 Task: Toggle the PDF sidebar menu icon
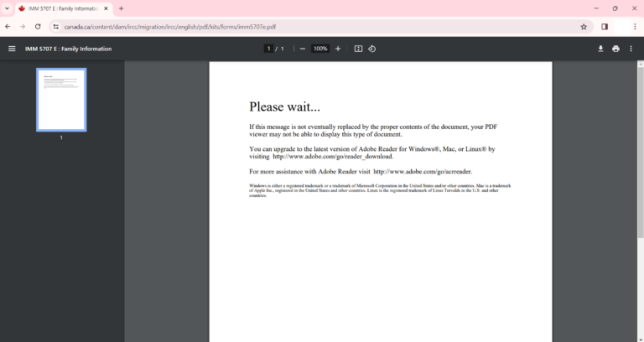pyautogui.click(x=12, y=49)
